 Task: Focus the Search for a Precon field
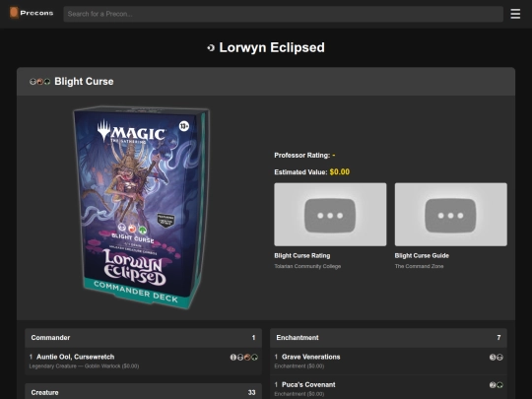[284, 14]
